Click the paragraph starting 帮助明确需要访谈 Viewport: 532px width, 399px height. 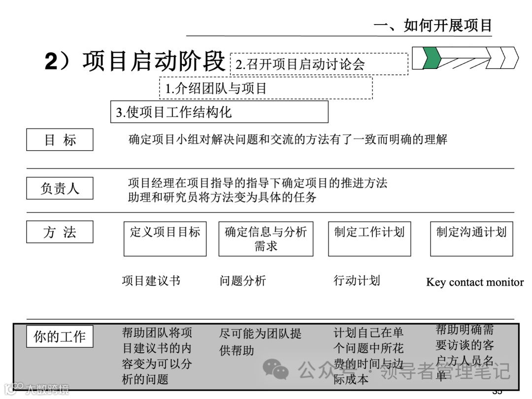[465, 353]
